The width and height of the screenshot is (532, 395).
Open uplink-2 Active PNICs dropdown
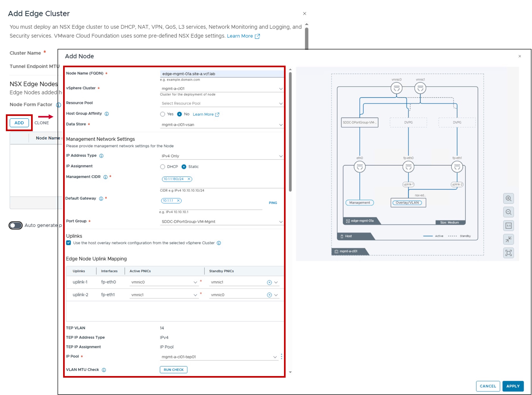pos(164,295)
